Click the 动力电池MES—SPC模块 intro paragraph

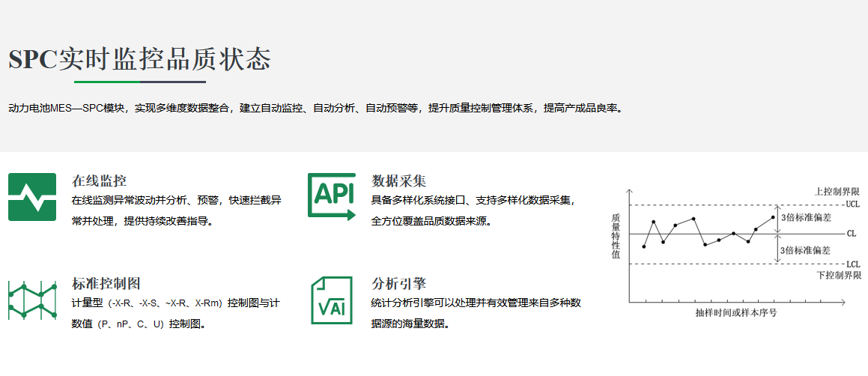click(315, 108)
